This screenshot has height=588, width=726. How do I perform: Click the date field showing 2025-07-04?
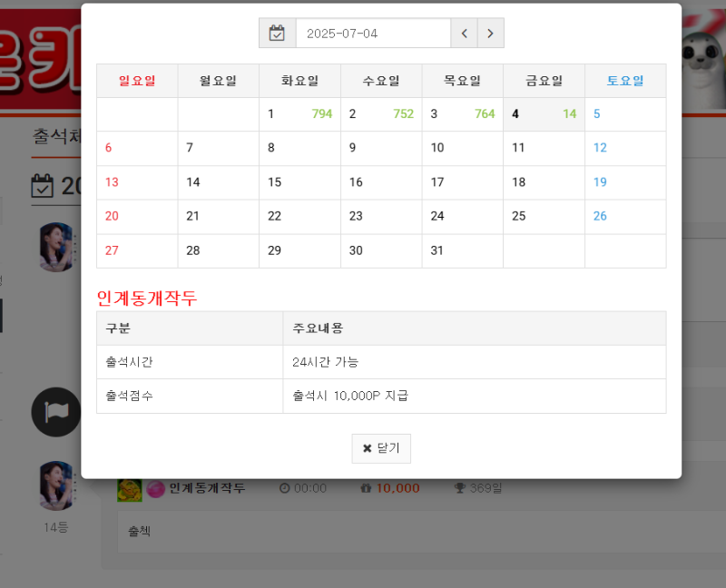(x=373, y=34)
